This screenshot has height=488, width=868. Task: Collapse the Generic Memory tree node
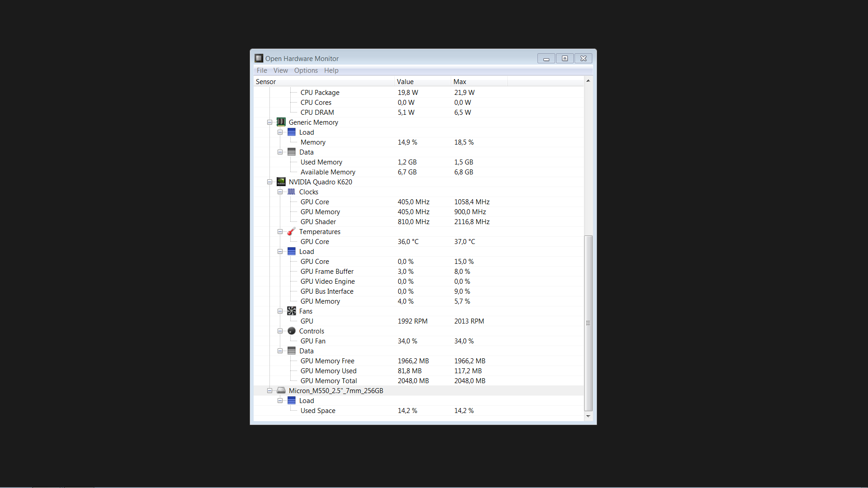(270, 122)
